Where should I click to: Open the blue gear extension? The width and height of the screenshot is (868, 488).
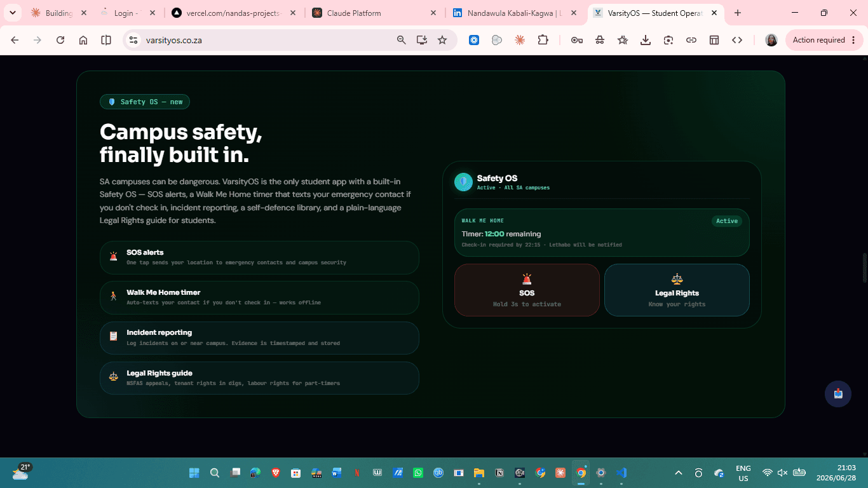(474, 40)
